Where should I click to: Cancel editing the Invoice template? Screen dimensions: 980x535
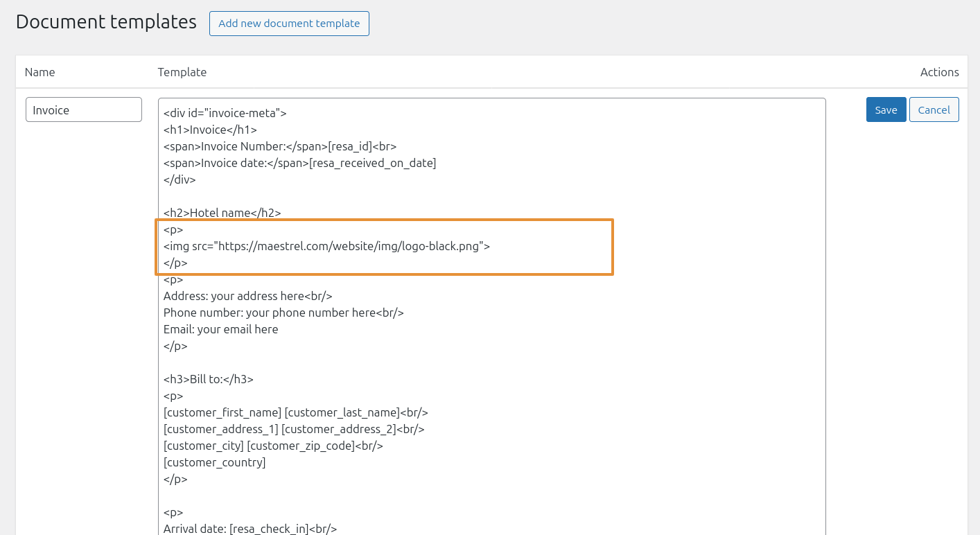tap(934, 109)
